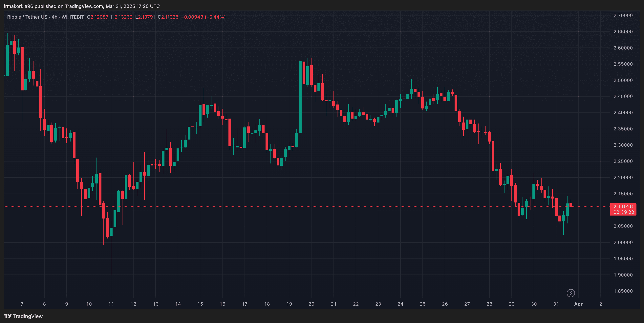
Task: Click date label 26 on the time axis
Action: click(x=445, y=304)
